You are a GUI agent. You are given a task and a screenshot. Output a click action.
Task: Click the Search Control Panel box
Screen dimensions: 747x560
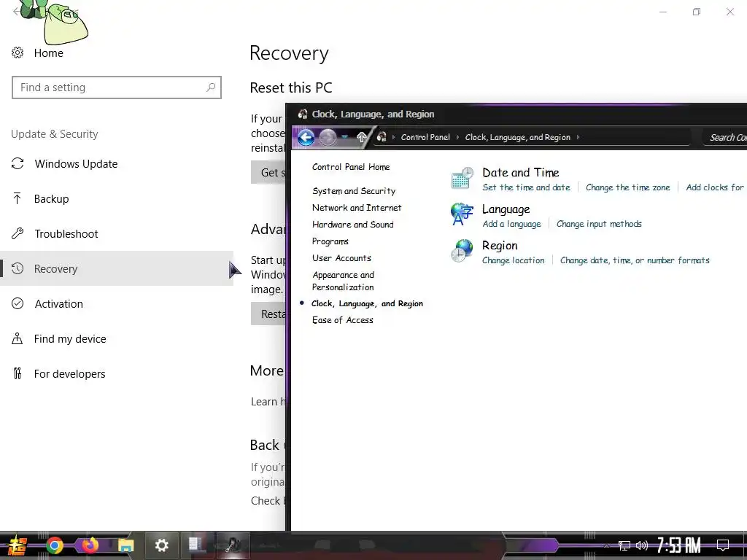(x=724, y=138)
